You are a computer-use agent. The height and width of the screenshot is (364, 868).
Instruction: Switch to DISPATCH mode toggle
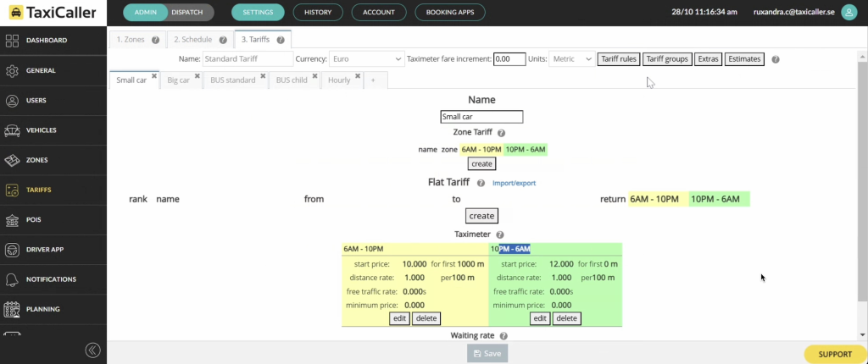187,12
